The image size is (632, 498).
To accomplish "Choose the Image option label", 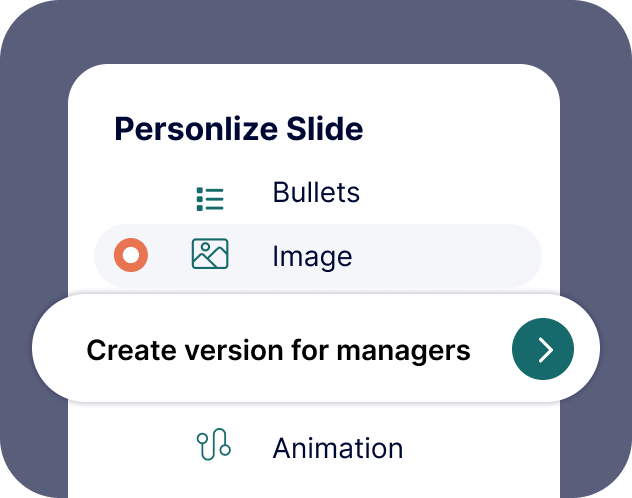I will (x=312, y=257).
